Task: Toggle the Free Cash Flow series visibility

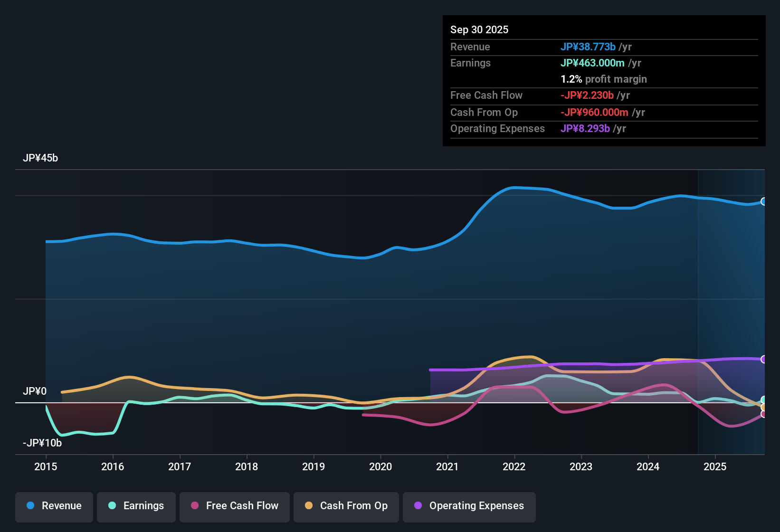Action: coord(234,506)
